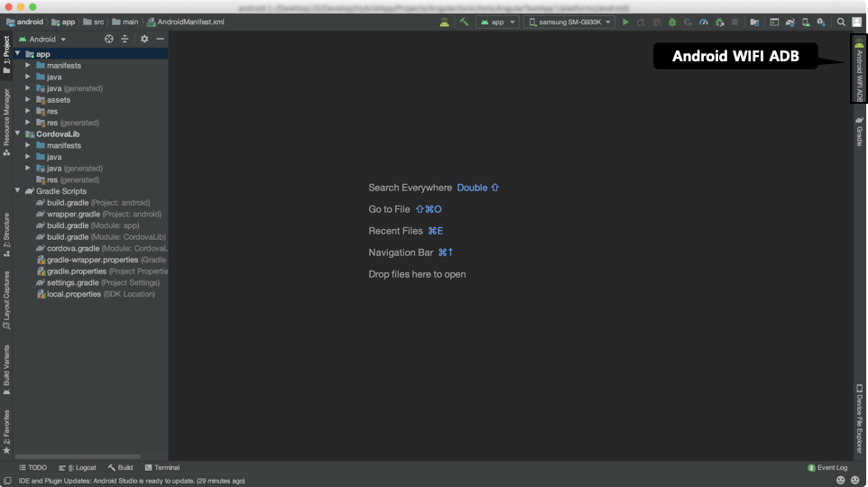Viewport: 868px width, 487px height.
Task: Open the Terminal bottom tab
Action: [x=162, y=468]
